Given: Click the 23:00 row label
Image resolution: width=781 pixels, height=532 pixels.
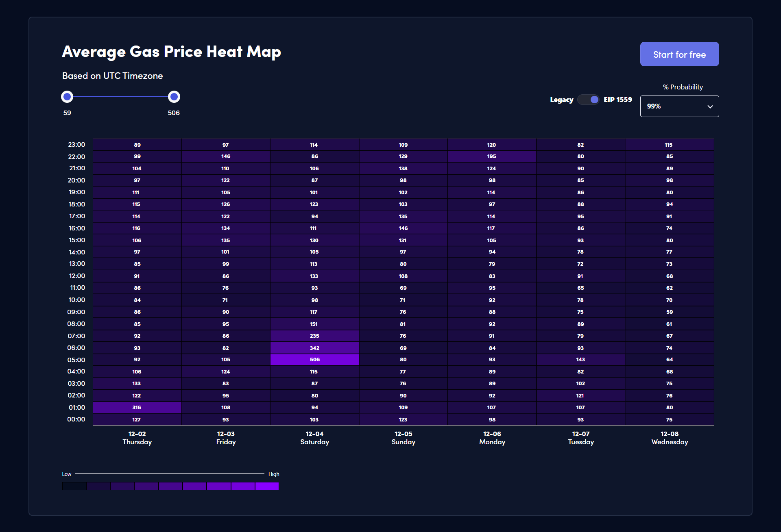Looking at the screenshot, I should coord(76,145).
